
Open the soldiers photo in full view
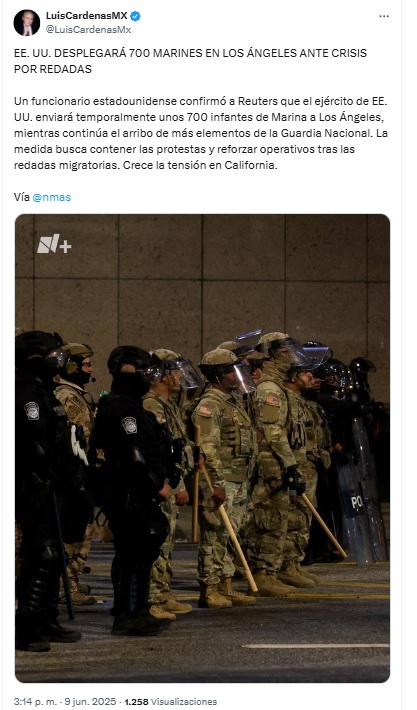[202, 448]
